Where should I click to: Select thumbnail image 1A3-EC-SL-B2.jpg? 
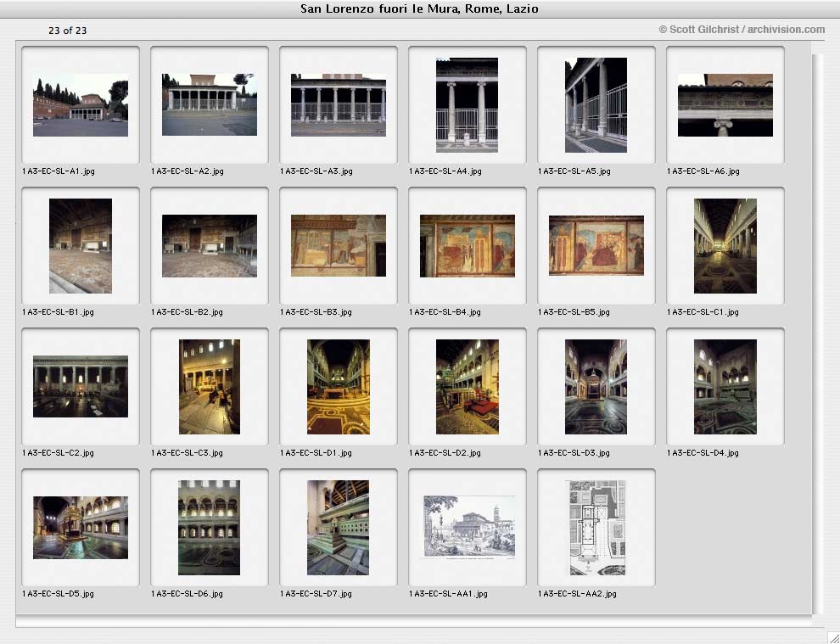[210, 246]
